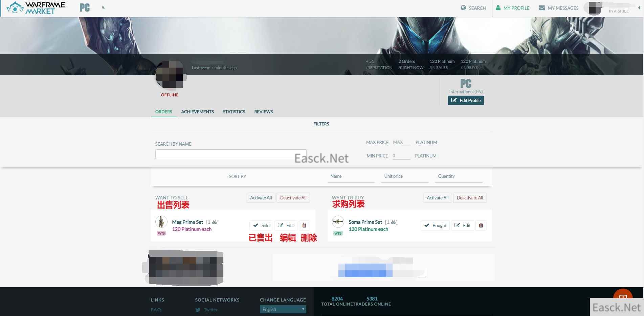Click the WTB tag under Soma Prime

pyautogui.click(x=338, y=233)
